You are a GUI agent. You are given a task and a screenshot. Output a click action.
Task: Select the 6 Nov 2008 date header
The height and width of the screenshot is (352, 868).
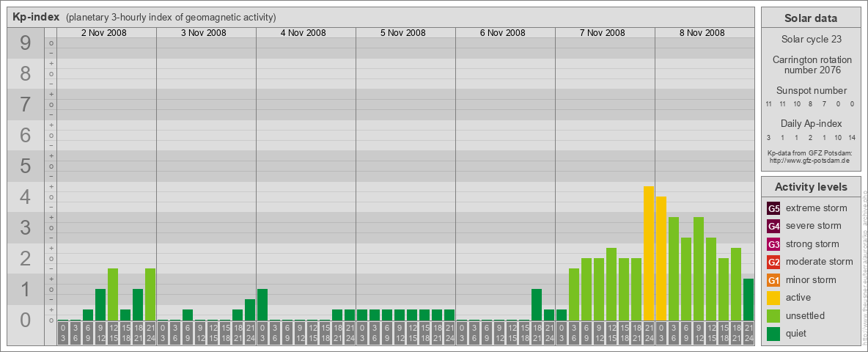coord(502,33)
